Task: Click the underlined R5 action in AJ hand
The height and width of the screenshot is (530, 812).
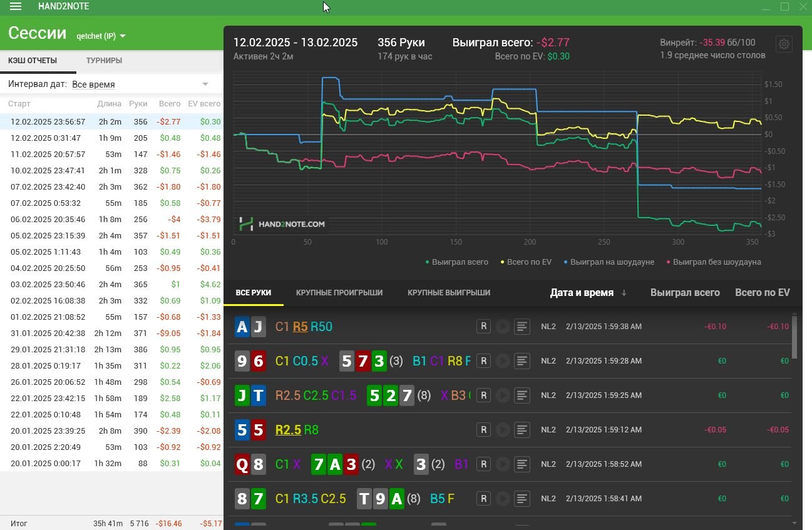Action: pyautogui.click(x=300, y=326)
